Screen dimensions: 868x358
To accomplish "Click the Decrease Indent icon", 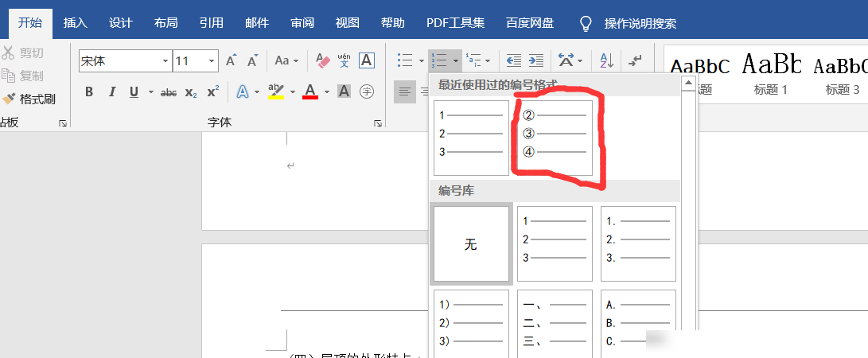I will coord(514,60).
